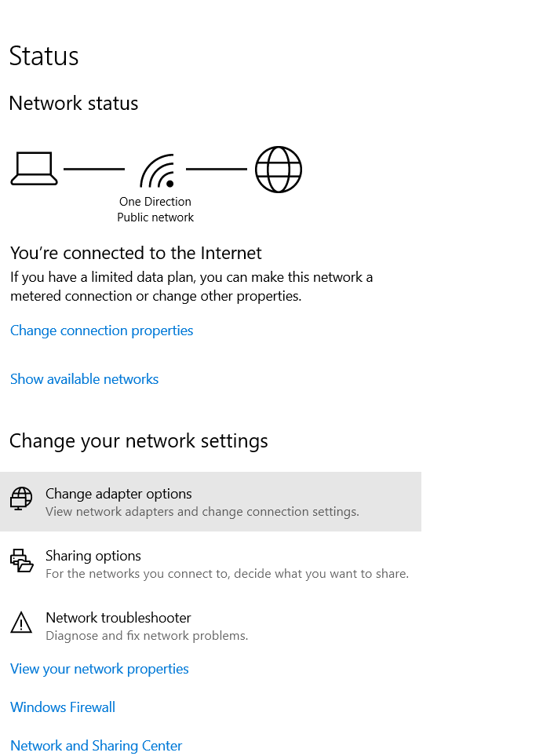Screen dimensions: 554x756
Task: Click the laptop device icon
Action: pos(34,169)
